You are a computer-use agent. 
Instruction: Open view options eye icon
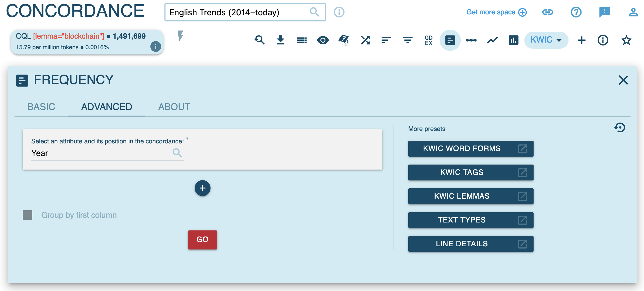coord(323,40)
